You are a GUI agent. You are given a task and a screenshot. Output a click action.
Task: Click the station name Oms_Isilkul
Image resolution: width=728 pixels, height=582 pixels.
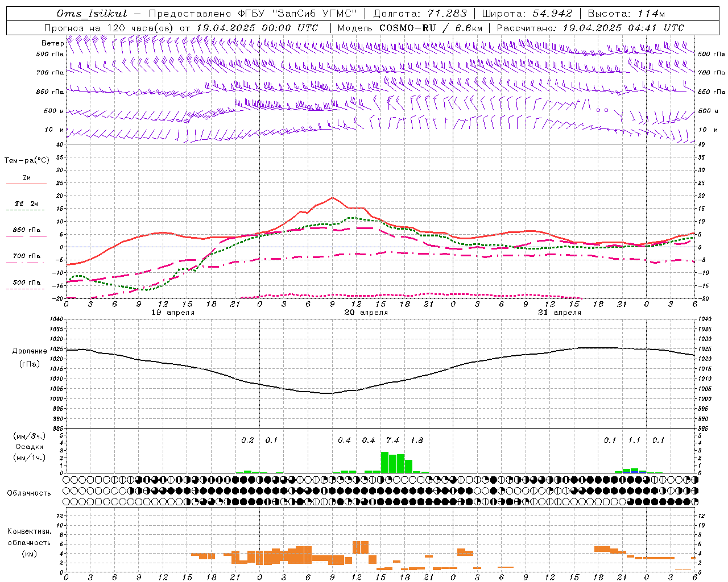tap(92, 14)
